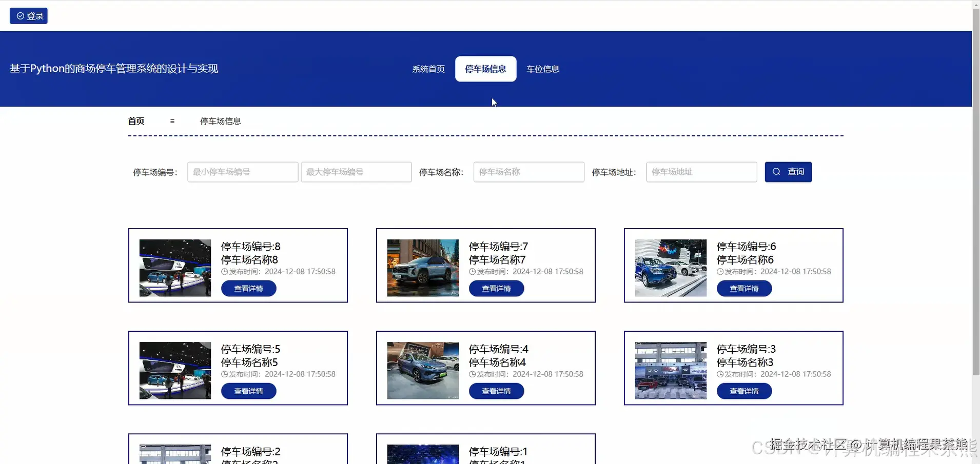This screenshot has width=980, height=464.
Task: Click the clock icon on 停车场编号:6 card
Action: 720,272
